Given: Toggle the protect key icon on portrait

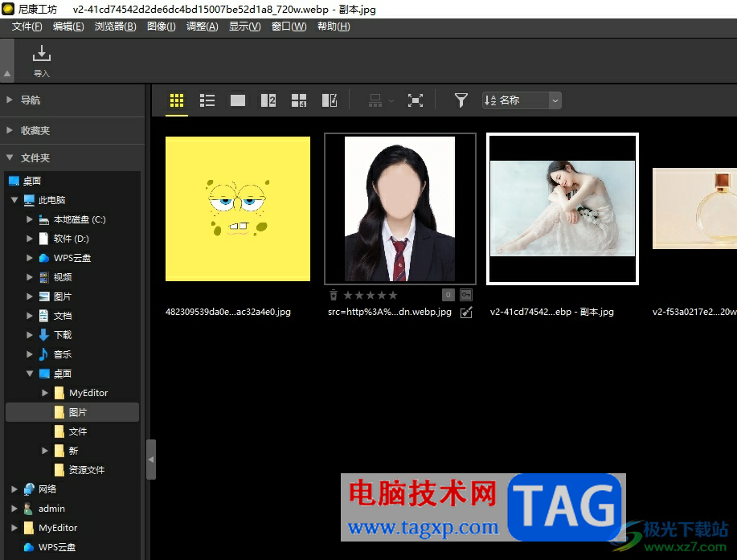Looking at the screenshot, I should 466,295.
